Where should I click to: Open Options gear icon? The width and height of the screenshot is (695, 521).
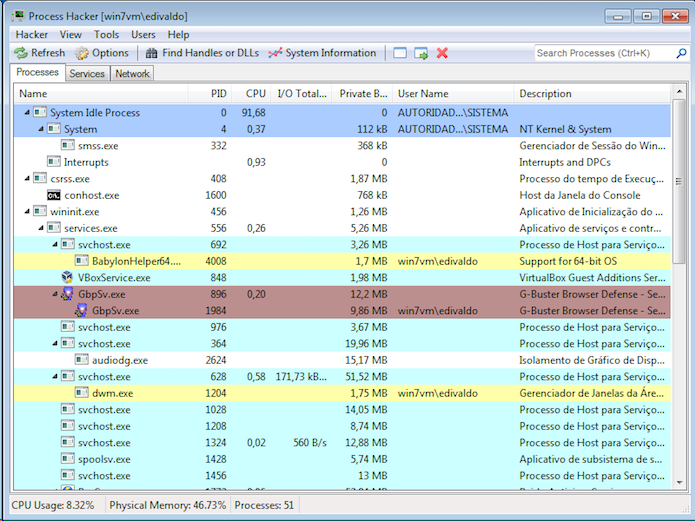pyautogui.click(x=82, y=53)
